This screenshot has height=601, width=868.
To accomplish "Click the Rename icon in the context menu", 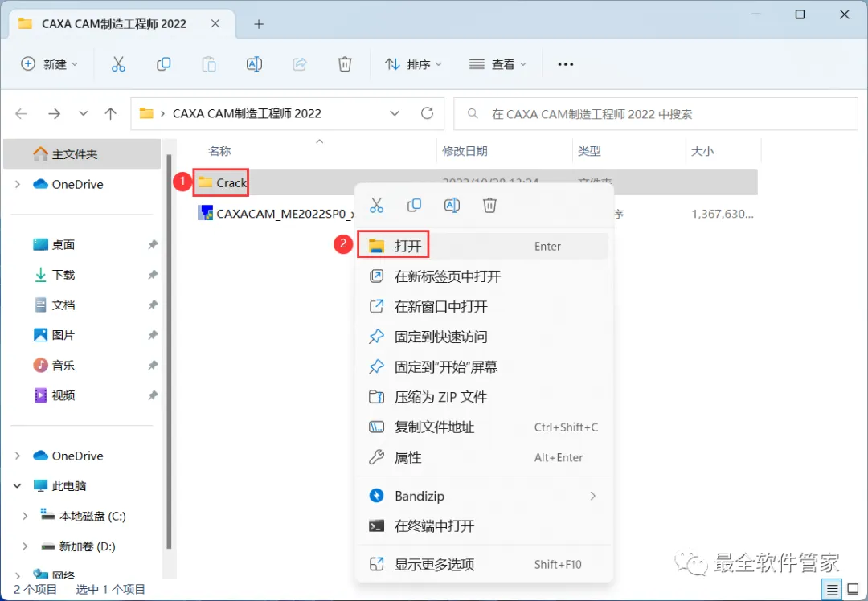I will point(452,206).
